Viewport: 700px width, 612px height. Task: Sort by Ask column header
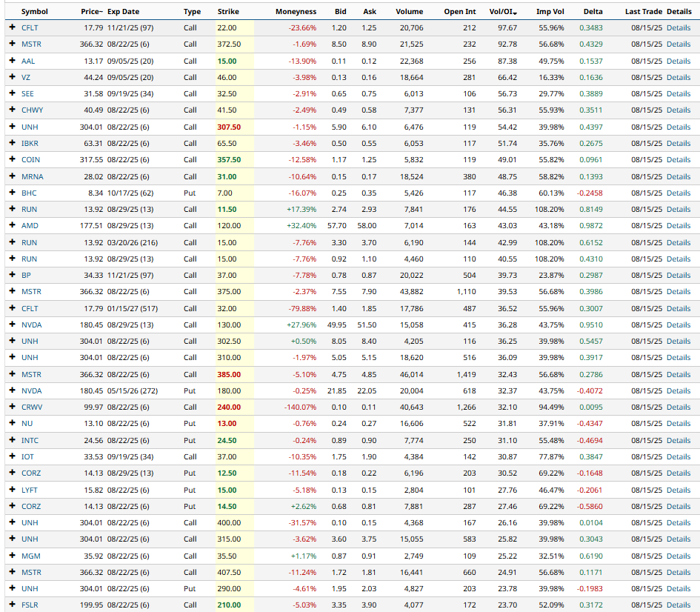(x=370, y=12)
